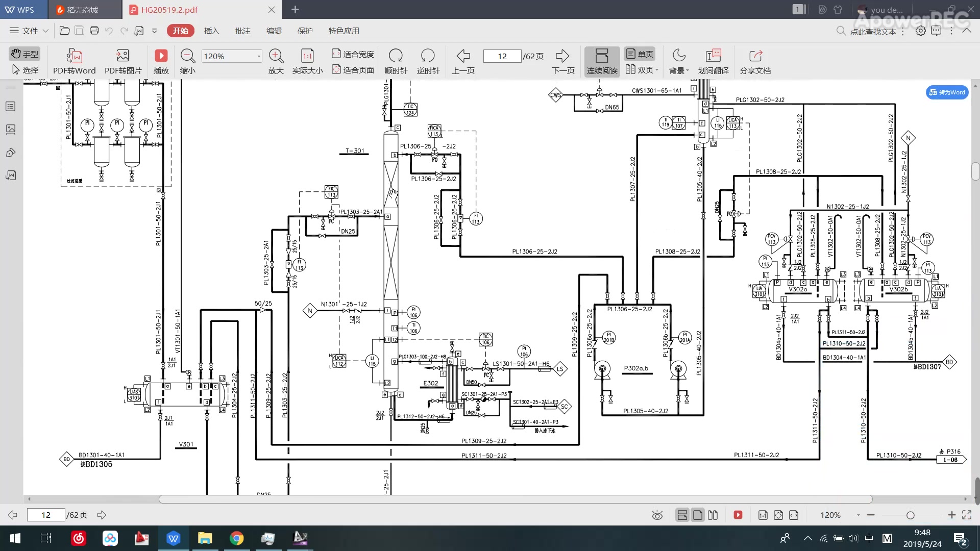The image size is (980, 551).
Task: Collapse the ribbon with the chevron
Action: tap(967, 31)
